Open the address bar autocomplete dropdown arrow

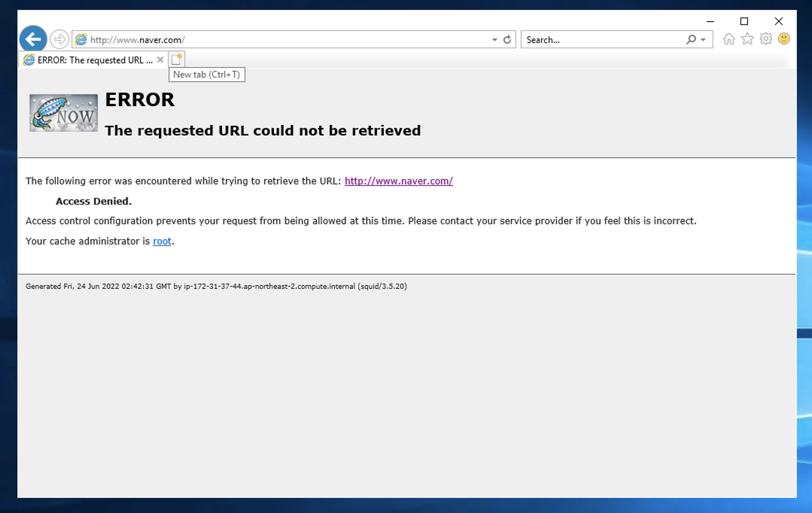(x=494, y=39)
